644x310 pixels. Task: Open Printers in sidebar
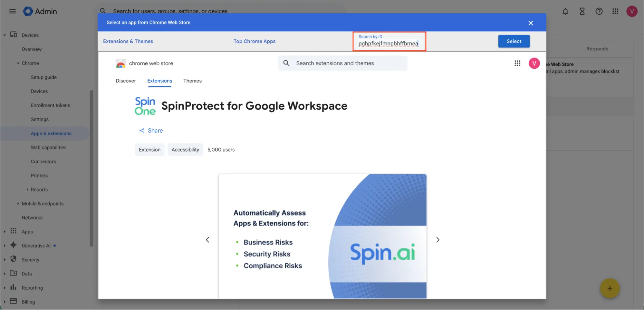click(39, 175)
